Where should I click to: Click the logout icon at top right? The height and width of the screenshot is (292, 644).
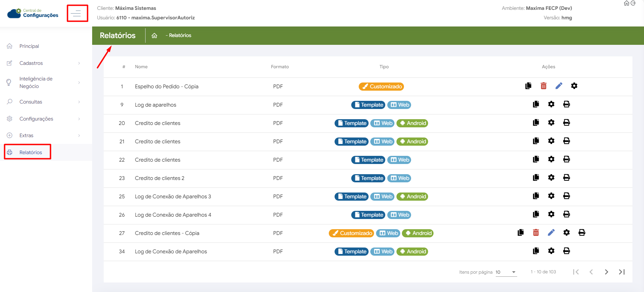coord(633,3)
